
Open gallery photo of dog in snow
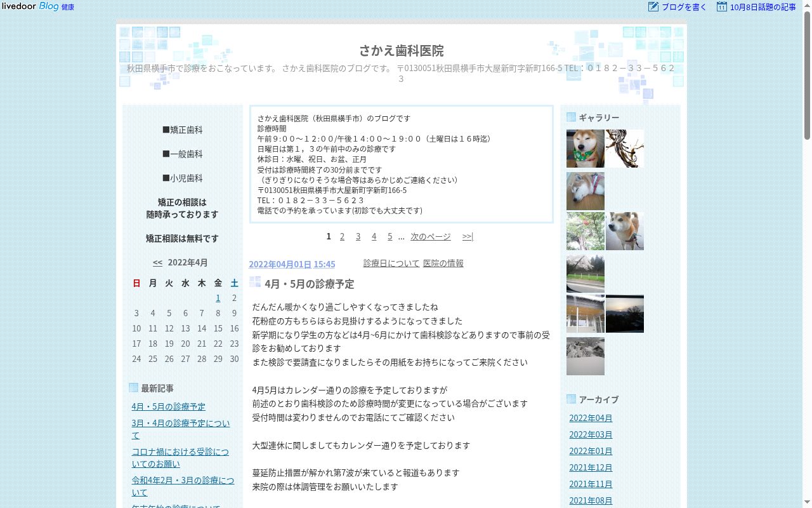coord(625,231)
